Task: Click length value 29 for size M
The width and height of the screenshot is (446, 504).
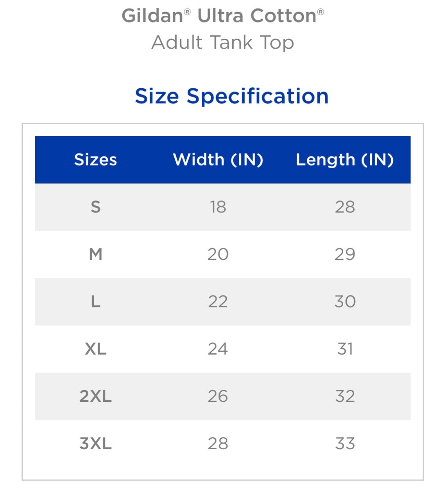Action: [345, 254]
